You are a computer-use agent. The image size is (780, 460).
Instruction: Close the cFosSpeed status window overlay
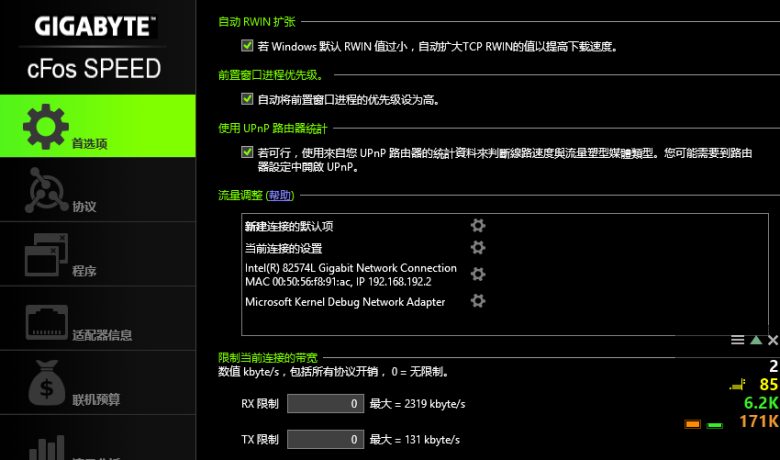[773, 340]
